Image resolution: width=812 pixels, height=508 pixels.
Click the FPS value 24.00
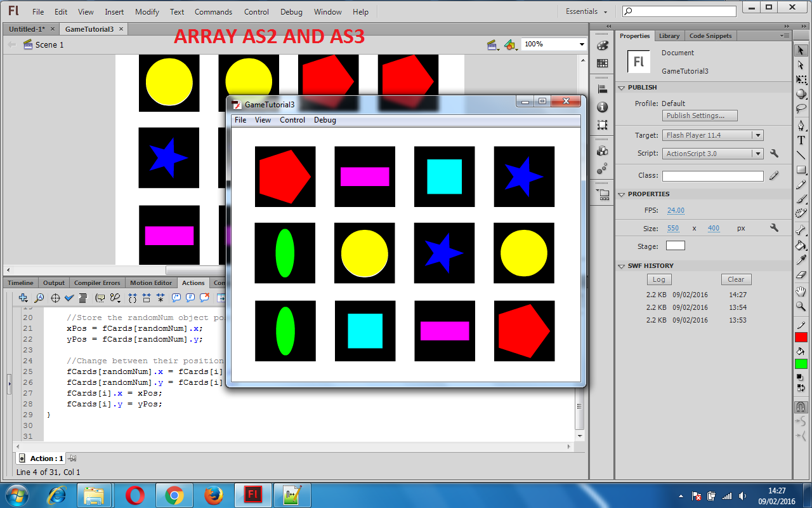pos(676,210)
